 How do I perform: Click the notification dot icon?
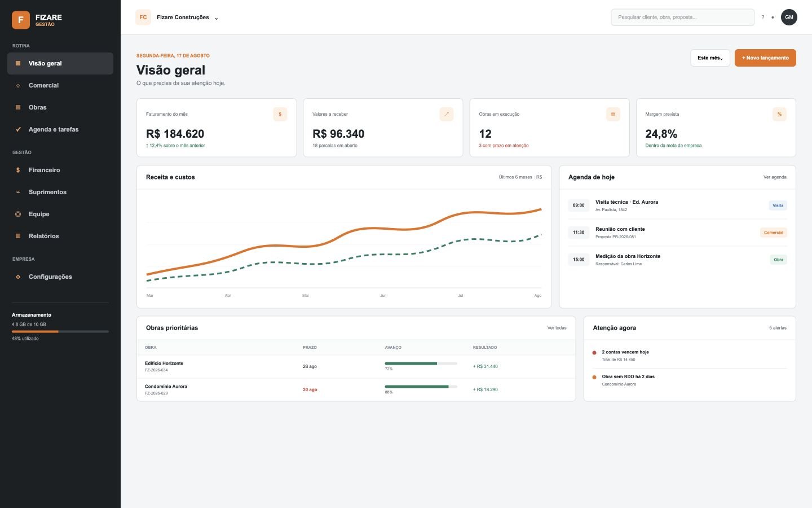(773, 17)
